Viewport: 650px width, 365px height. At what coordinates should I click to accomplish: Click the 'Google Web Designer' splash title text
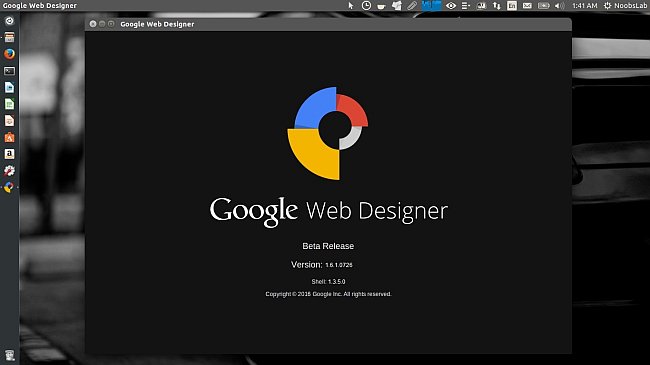point(329,212)
